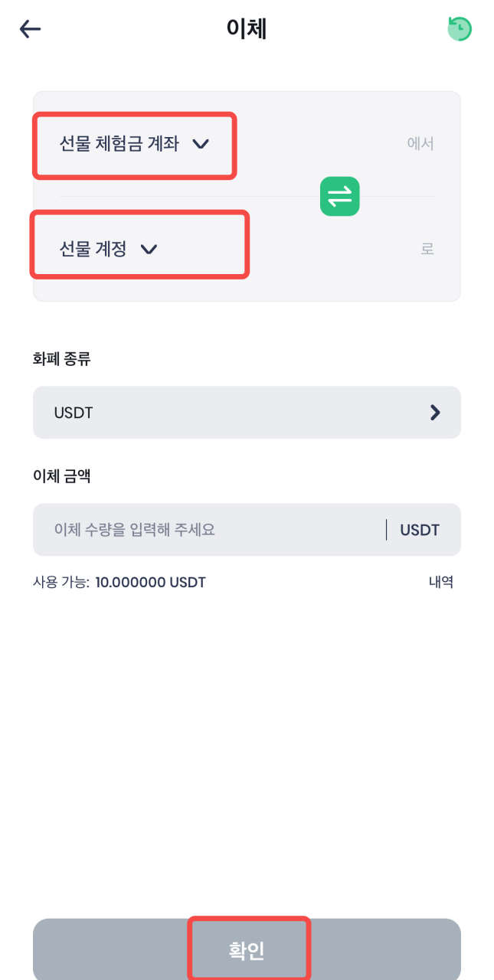Go back using the top-left arrow
This screenshot has height=980, width=494.
(x=30, y=29)
